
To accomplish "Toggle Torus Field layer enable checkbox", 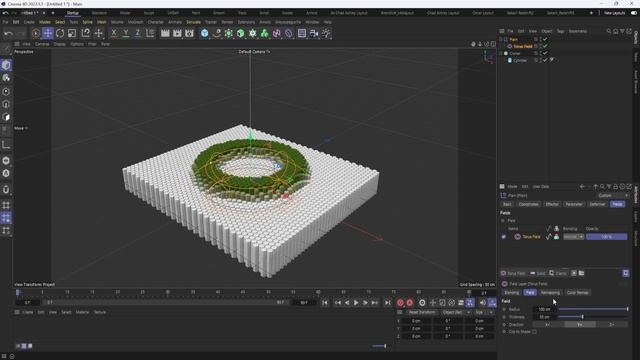I will [x=504, y=237].
